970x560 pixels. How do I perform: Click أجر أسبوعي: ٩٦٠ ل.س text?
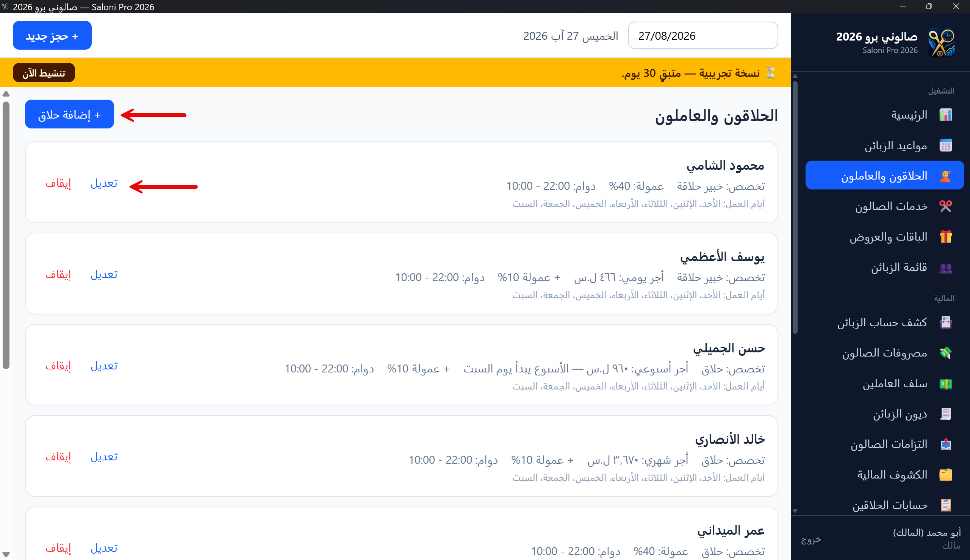pyautogui.click(x=638, y=368)
